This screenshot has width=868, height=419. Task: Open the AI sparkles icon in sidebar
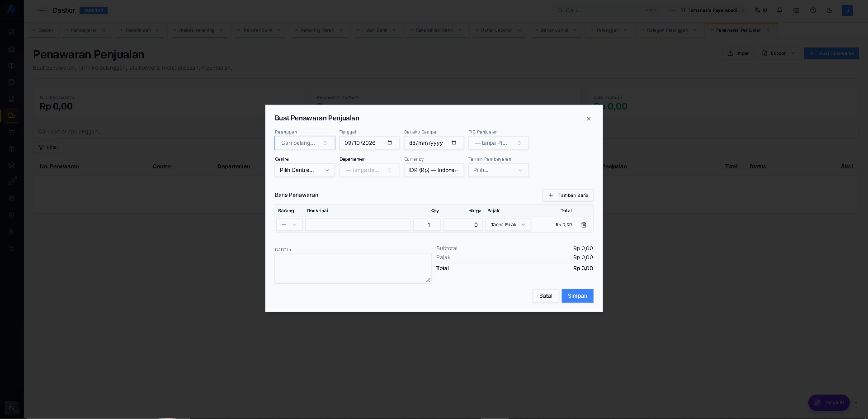[x=12, y=182]
